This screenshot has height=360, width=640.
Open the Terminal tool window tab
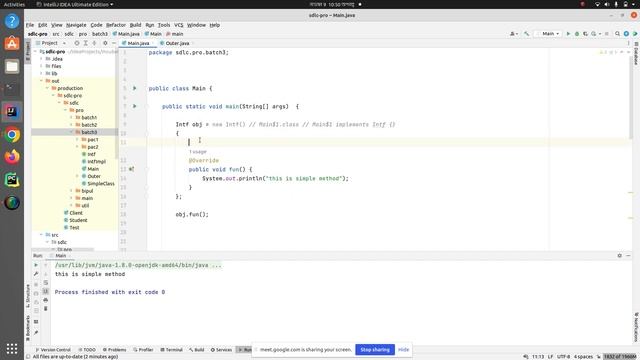click(x=171, y=350)
